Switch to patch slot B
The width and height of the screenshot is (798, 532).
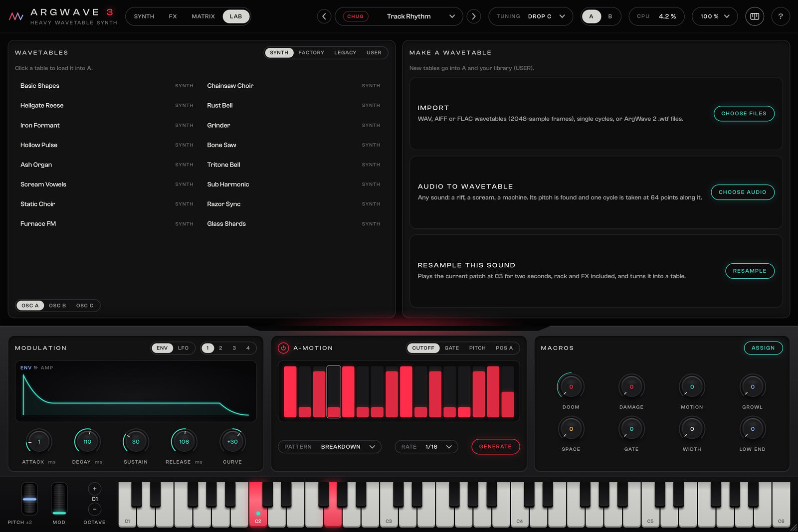pos(610,16)
